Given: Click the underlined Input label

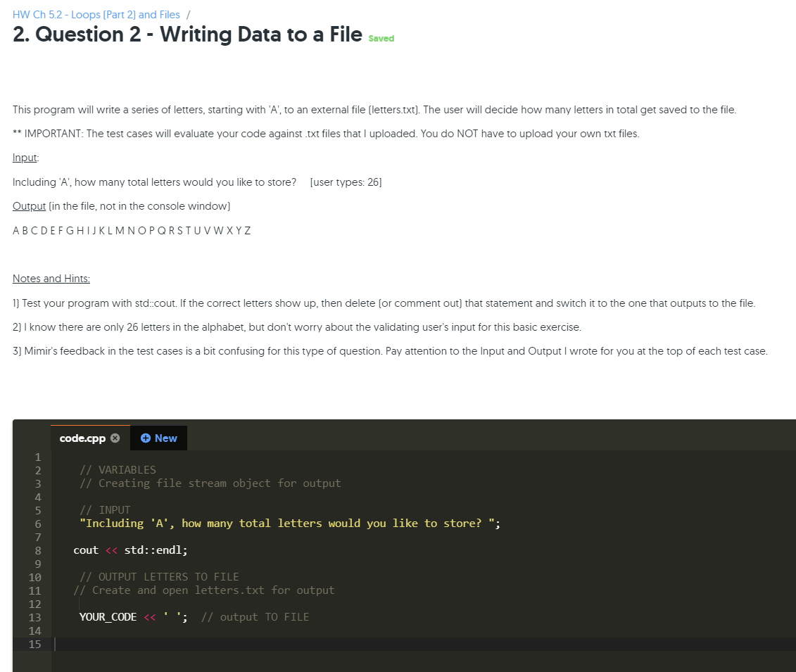Looking at the screenshot, I should click(25, 158).
